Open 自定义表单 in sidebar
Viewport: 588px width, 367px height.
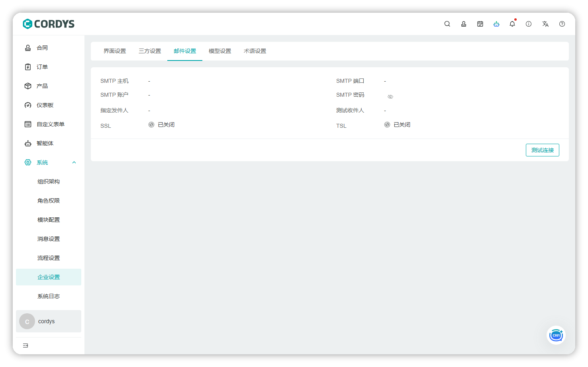point(49,124)
